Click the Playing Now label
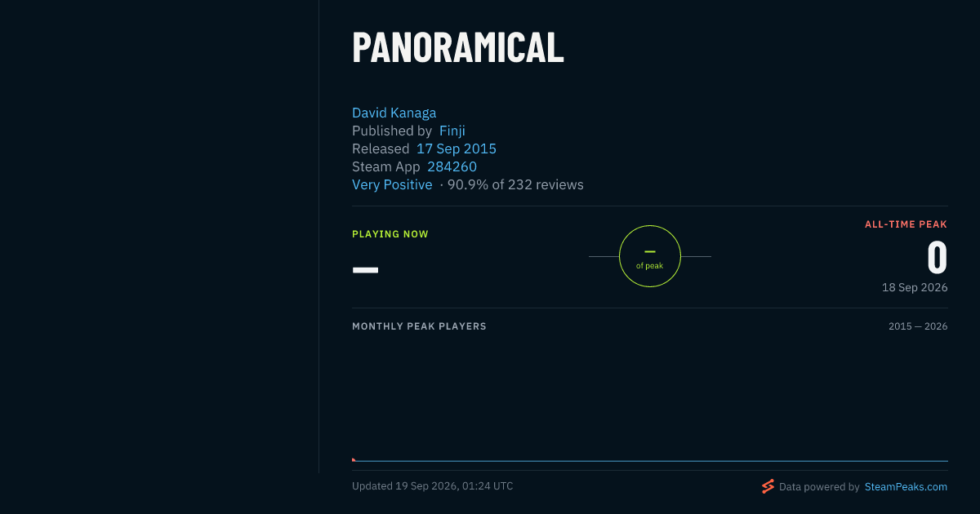The image size is (980, 514). 390,234
